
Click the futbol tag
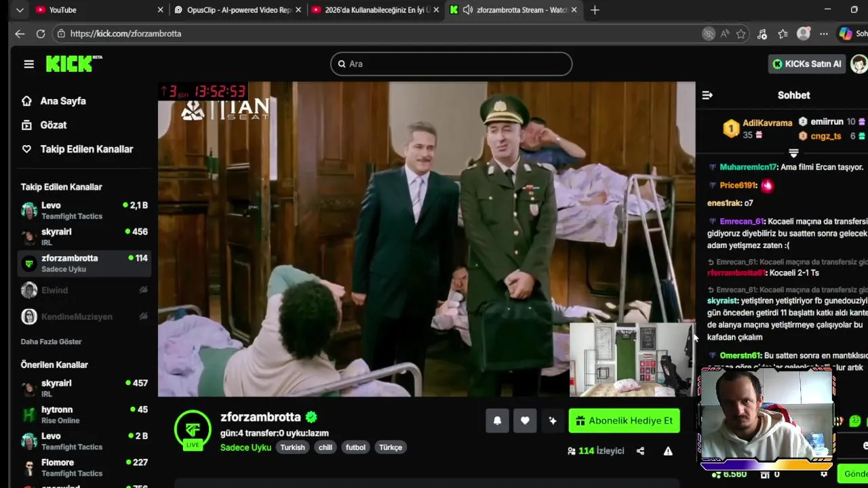point(355,447)
